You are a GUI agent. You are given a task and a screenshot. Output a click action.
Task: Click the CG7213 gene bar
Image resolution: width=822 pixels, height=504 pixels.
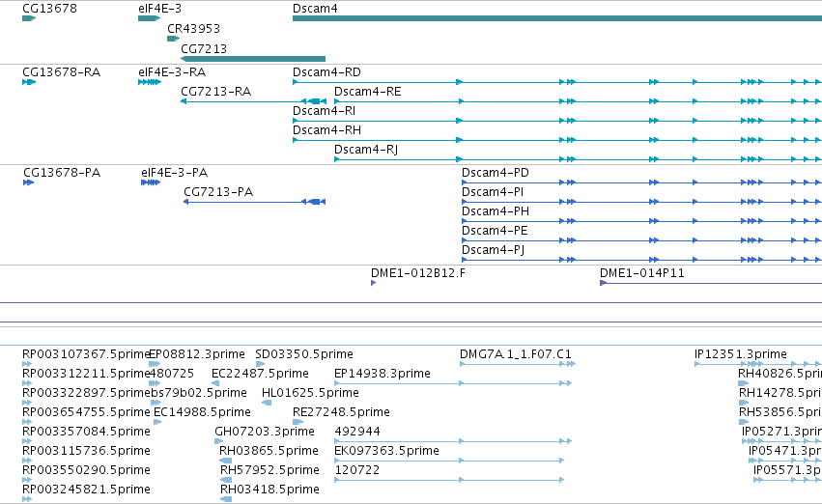[253, 59]
